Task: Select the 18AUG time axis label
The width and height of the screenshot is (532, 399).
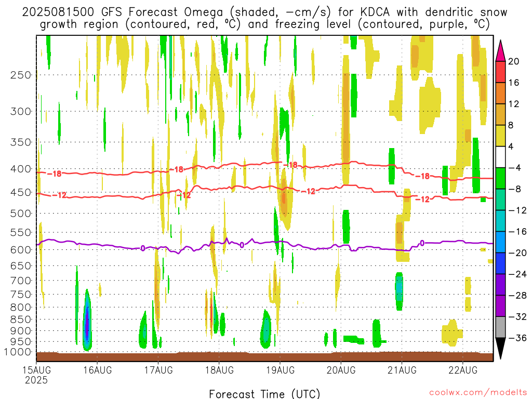Action: (x=219, y=370)
